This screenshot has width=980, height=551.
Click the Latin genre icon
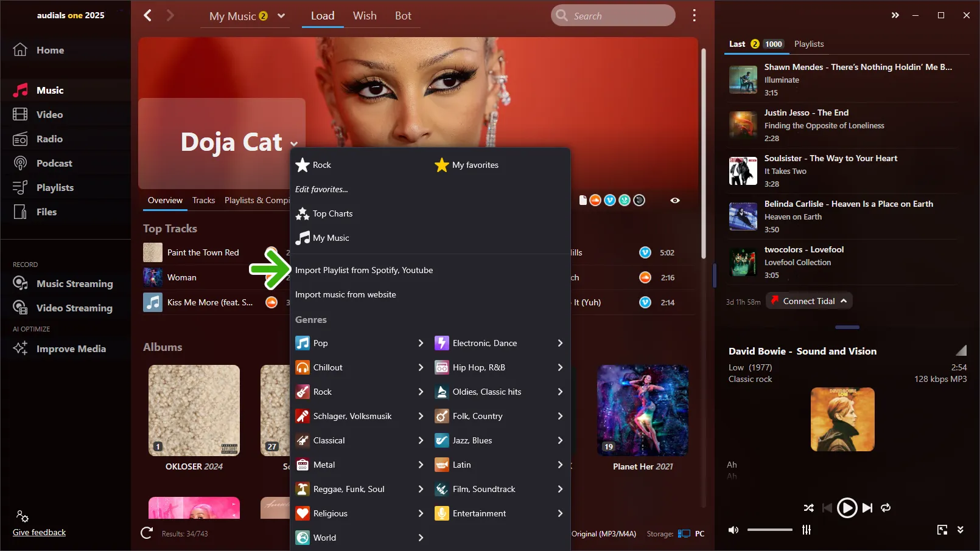coord(442,465)
